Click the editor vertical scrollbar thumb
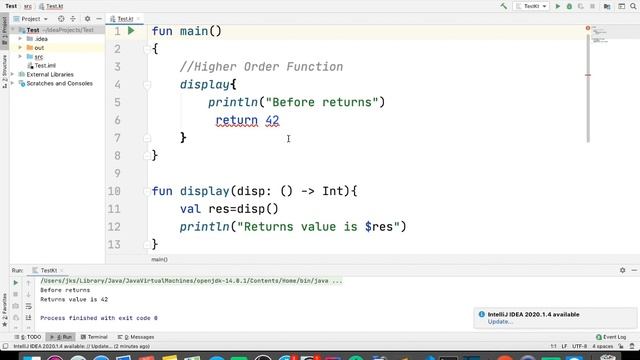Image resolution: width=640 pixels, height=360 pixels. [588, 88]
